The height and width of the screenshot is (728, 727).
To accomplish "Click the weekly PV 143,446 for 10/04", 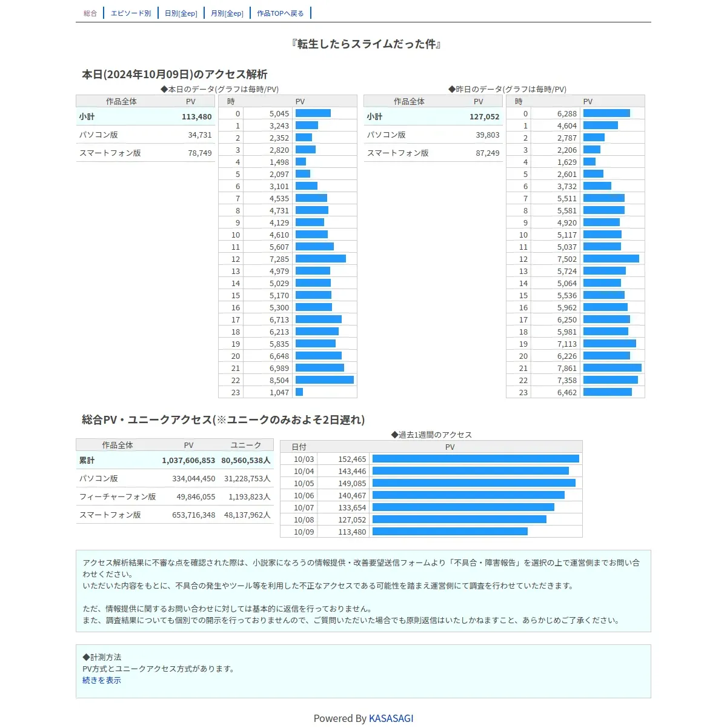I will click(352, 472).
